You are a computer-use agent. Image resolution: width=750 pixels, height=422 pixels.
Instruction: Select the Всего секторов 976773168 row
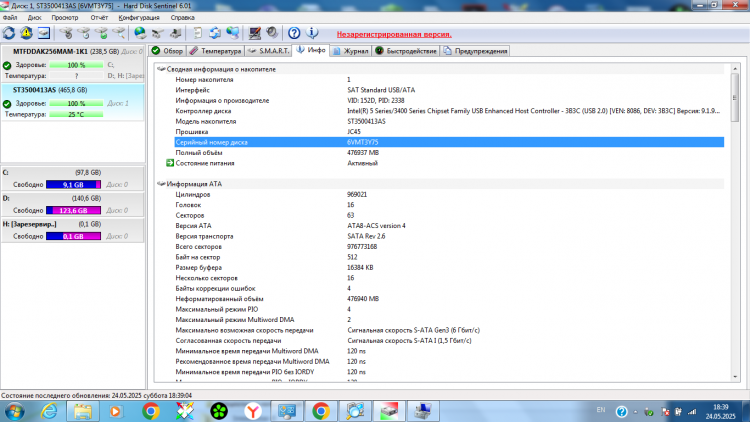[449, 247]
